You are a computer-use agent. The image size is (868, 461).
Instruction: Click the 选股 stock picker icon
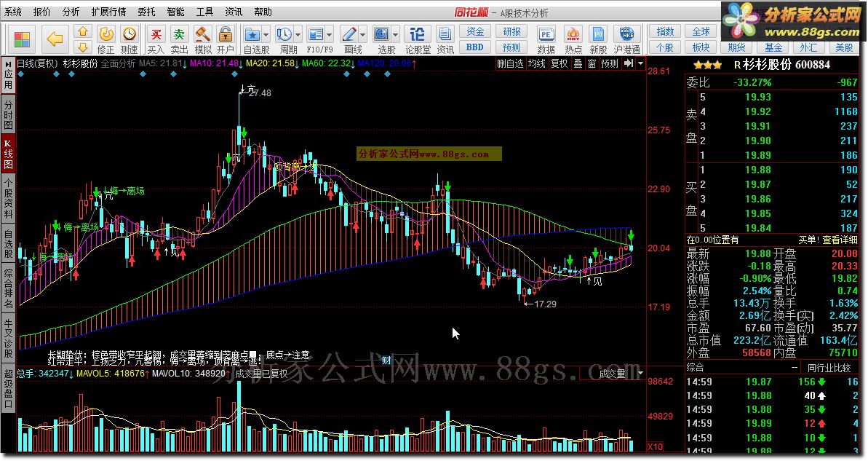click(x=381, y=34)
